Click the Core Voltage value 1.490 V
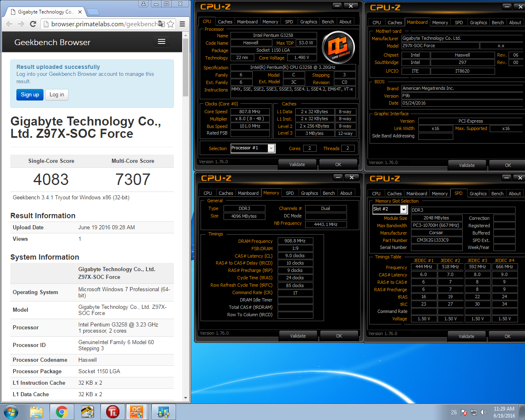 (301, 57)
